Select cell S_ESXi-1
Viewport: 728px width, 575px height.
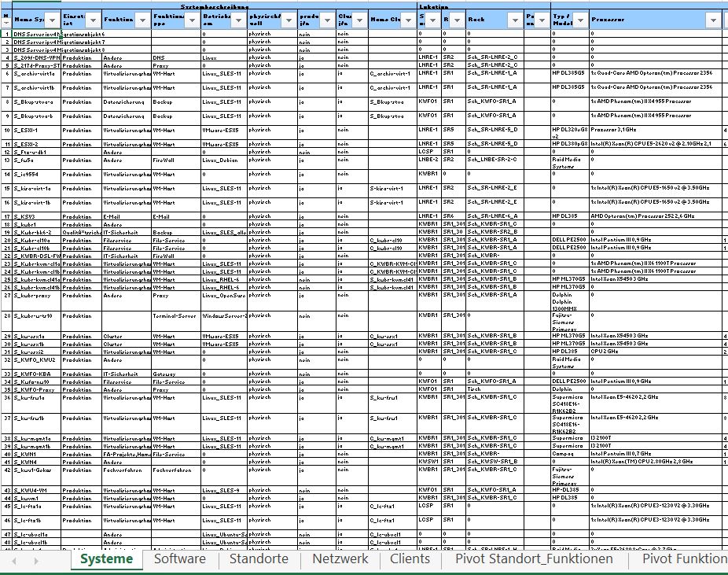coord(37,132)
